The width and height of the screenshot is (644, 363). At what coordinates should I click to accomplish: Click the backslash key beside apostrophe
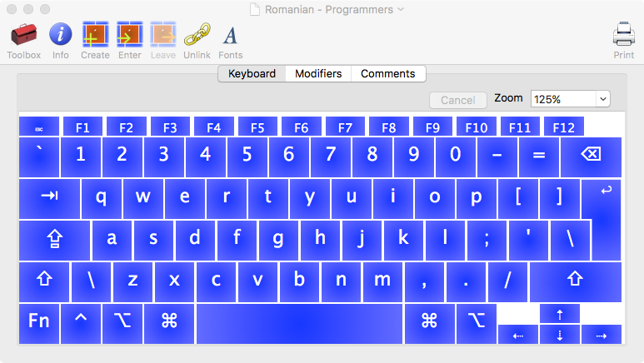pos(571,241)
